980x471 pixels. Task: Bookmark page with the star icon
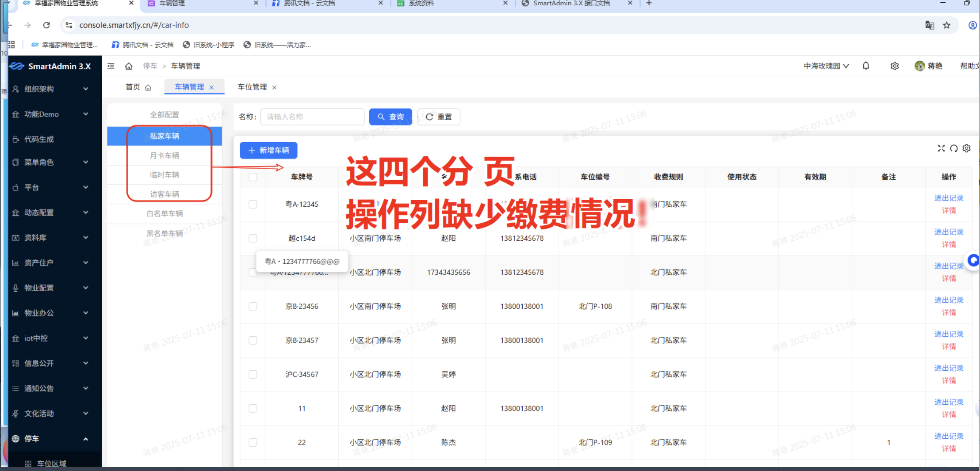[x=946, y=25]
